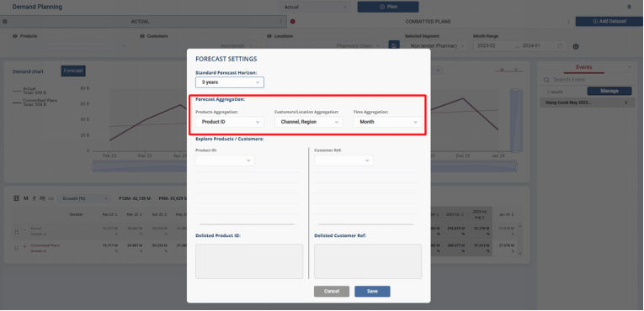Switch to the Forecast tab

tap(73, 71)
